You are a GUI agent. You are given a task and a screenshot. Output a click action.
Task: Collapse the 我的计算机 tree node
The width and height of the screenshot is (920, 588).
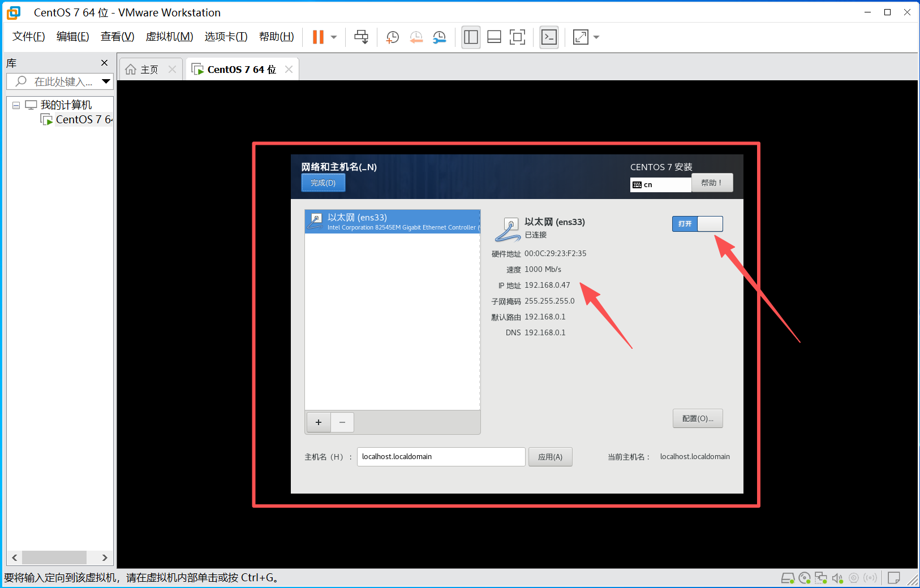tap(16, 105)
